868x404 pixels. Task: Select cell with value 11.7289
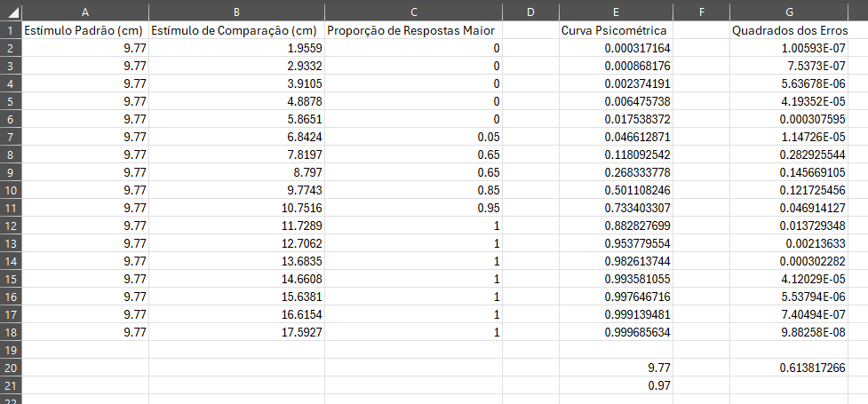pos(236,226)
